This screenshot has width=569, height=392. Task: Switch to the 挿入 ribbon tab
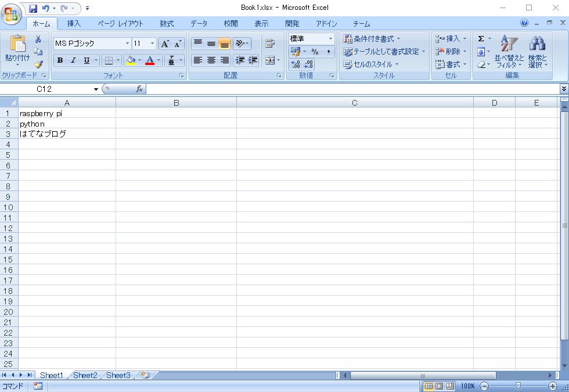pyautogui.click(x=74, y=24)
